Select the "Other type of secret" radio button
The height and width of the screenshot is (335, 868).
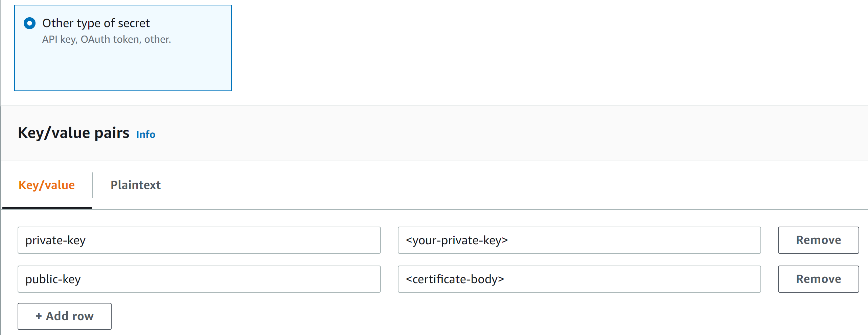click(x=30, y=23)
